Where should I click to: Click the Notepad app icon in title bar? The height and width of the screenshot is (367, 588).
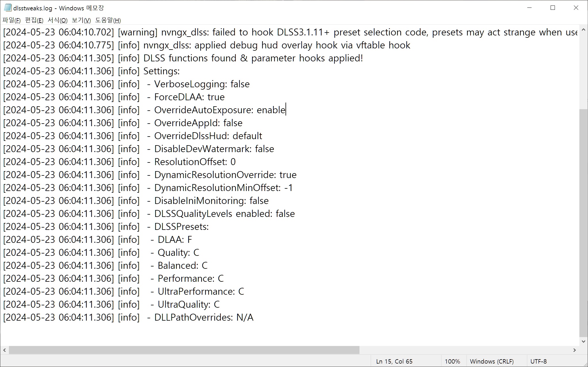(x=7, y=8)
